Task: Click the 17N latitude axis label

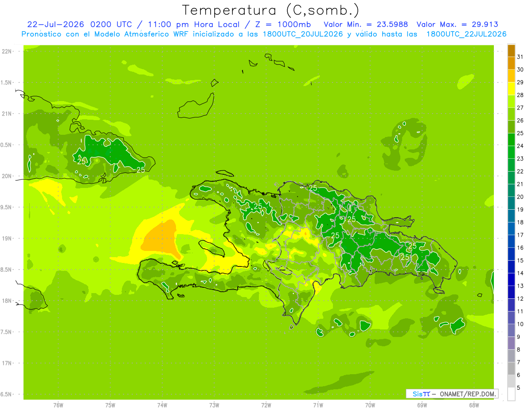Action: point(7,363)
